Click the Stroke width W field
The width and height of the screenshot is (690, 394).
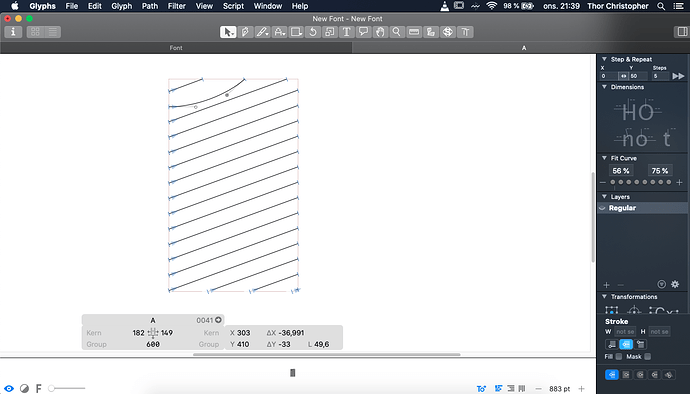click(x=625, y=332)
